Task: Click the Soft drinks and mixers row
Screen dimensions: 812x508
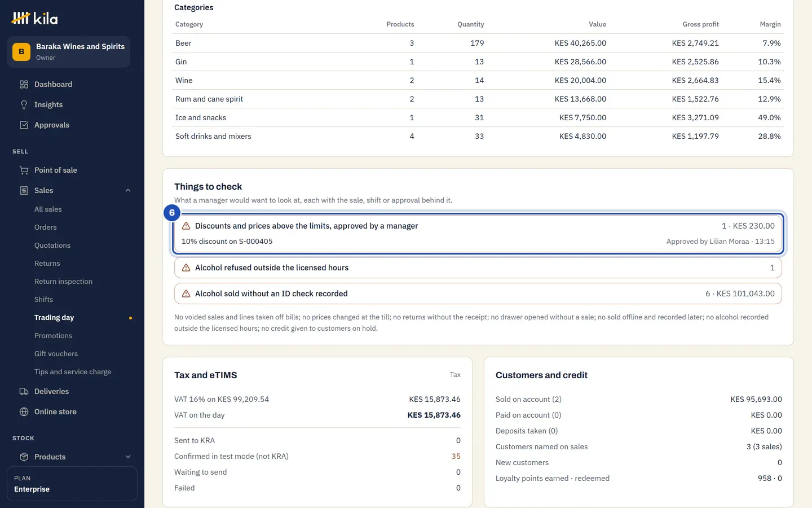Action: 478,136
